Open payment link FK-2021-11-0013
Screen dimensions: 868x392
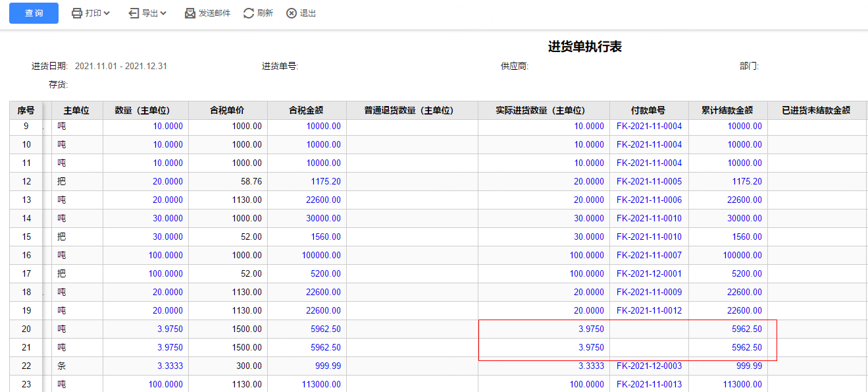tap(649, 384)
